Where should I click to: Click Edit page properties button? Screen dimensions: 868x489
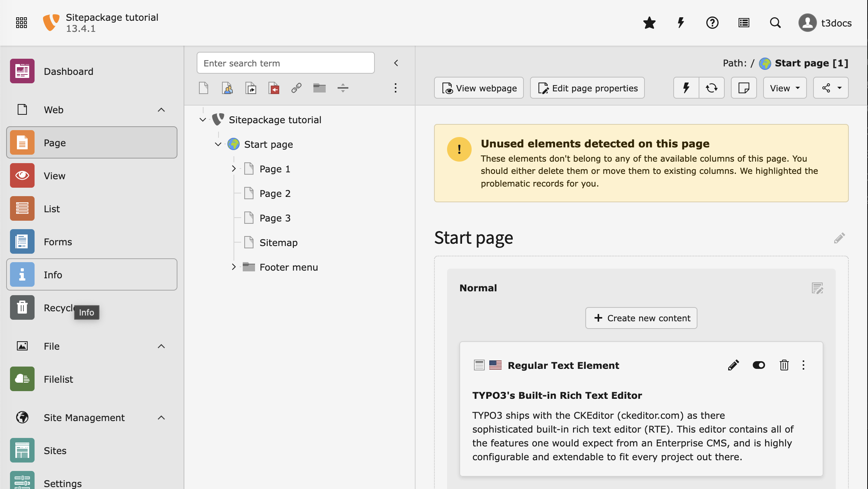(x=587, y=88)
